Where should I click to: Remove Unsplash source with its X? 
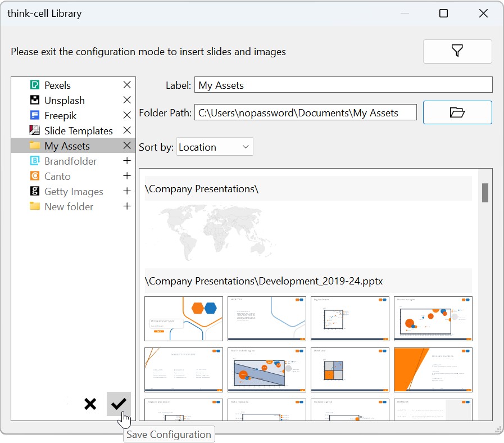point(127,100)
